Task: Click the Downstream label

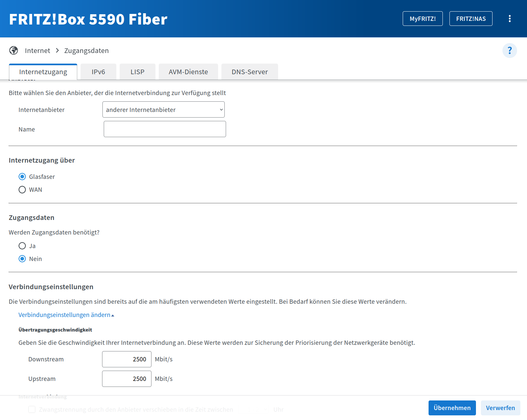Action: [46, 359]
